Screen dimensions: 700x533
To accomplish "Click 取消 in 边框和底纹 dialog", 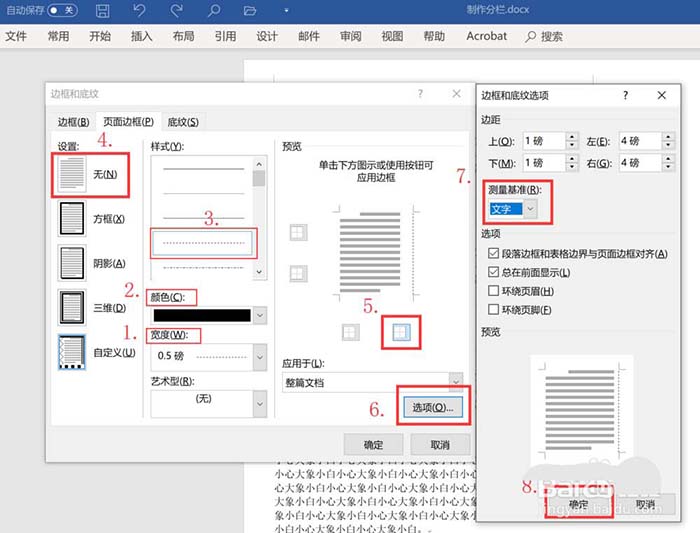I will (x=440, y=445).
